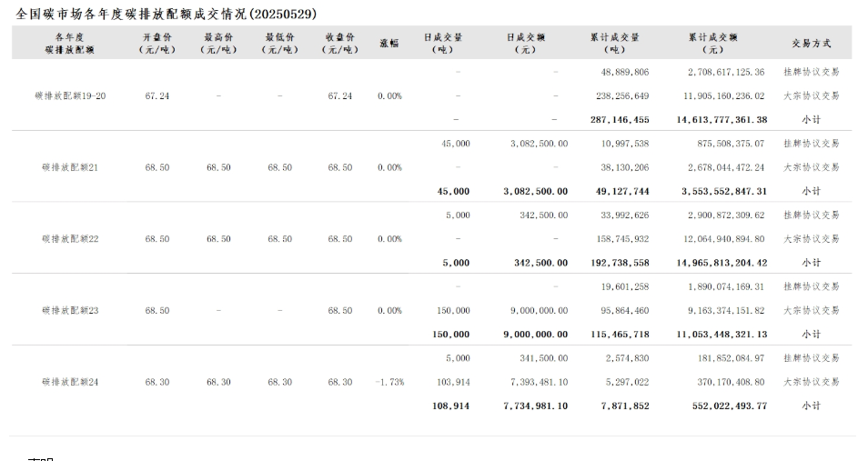Click the 9,000,000.00 bold subtotal value
This screenshot has width=868, height=461.
coord(535,335)
